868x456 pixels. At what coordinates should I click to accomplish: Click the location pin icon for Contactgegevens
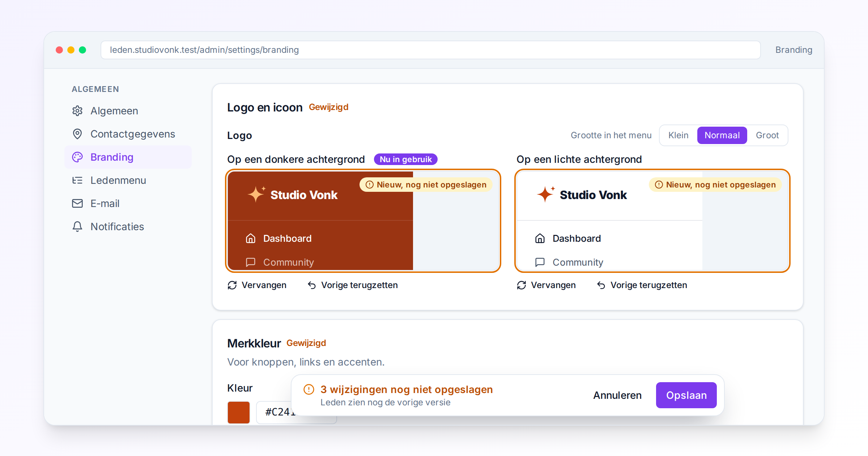[x=77, y=134]
